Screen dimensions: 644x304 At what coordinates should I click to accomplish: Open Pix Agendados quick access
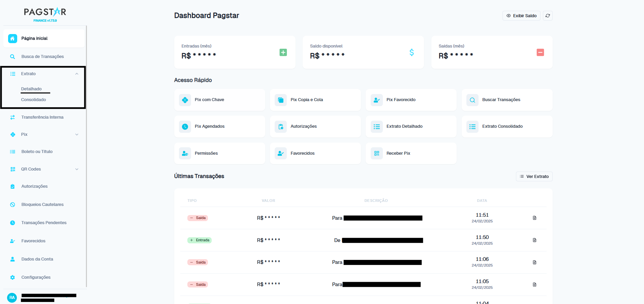tap(220, 126)
